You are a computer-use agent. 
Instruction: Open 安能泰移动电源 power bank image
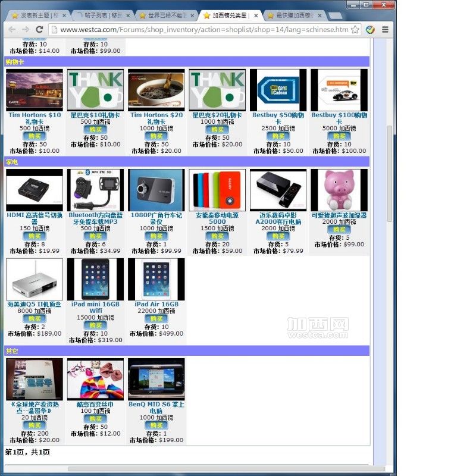pos(217,190)
